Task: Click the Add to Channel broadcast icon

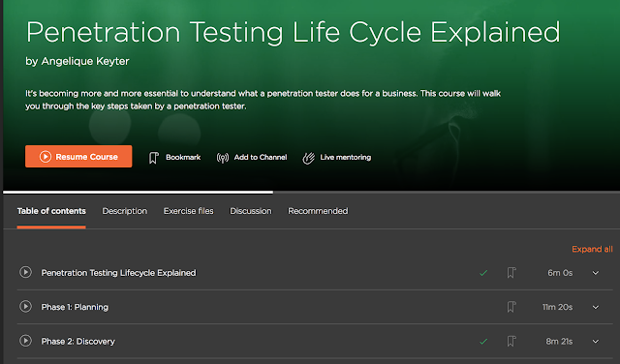Action: tap(223, 158)
